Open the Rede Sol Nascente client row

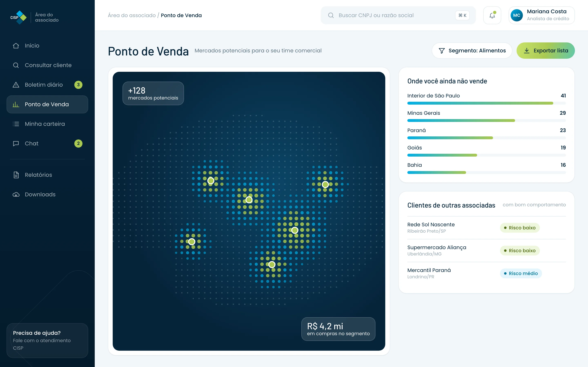click(487, 228)
